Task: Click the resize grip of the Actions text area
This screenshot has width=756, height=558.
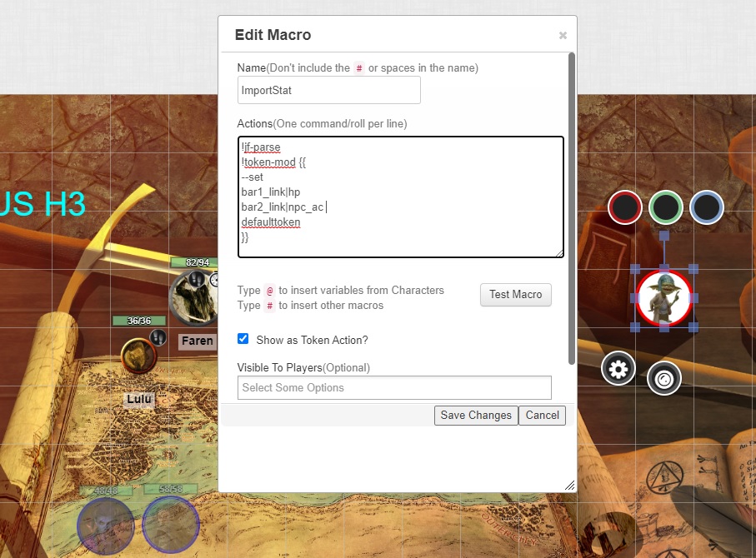Action: pyautogui.click(x=559, y=253)
